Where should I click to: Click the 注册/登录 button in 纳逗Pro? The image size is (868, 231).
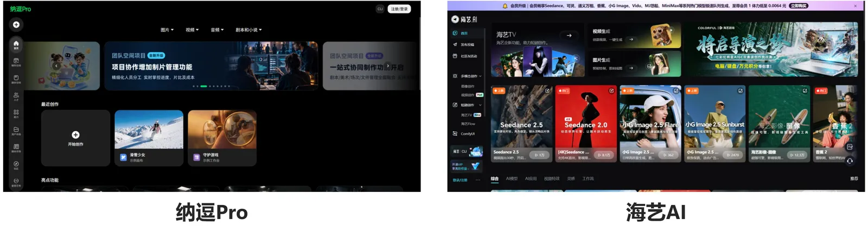[x=399, y=9]
